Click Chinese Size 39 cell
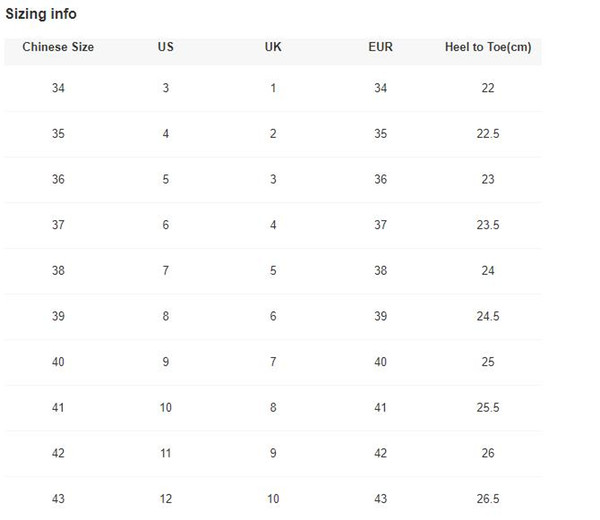600x520 pixels. click(x=58, y=317)
